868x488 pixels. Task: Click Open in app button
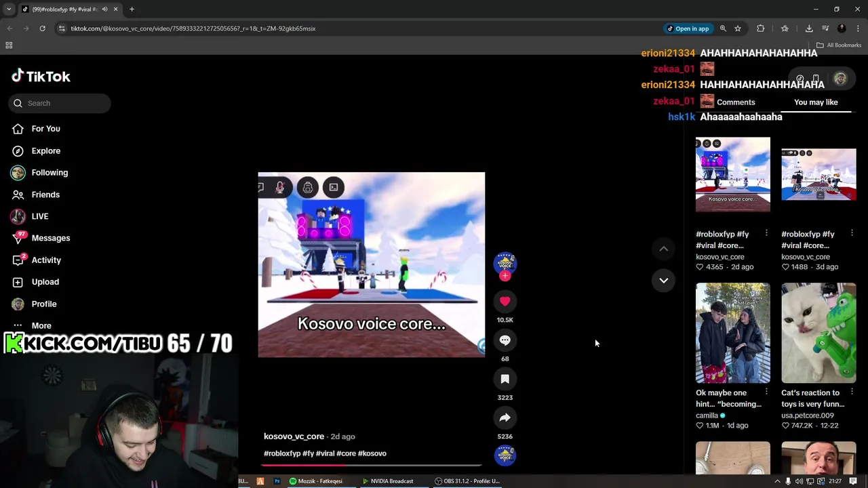tap(688, 28)
